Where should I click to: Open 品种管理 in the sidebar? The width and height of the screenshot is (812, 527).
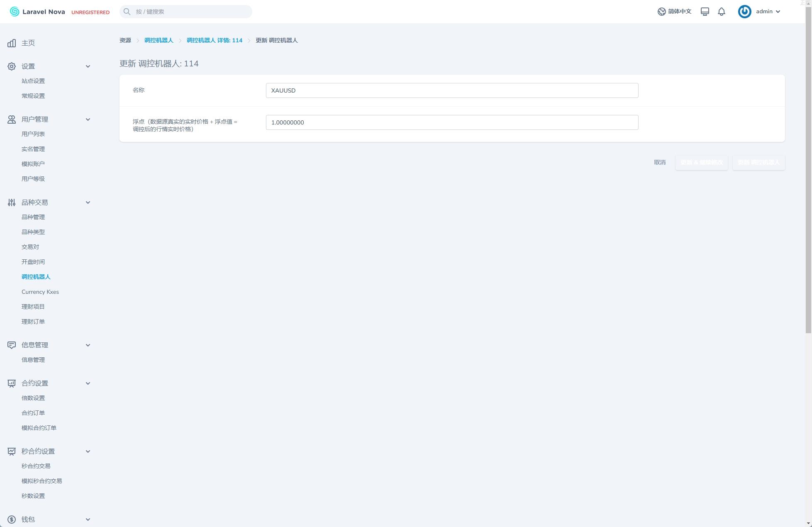click(33, 217)
